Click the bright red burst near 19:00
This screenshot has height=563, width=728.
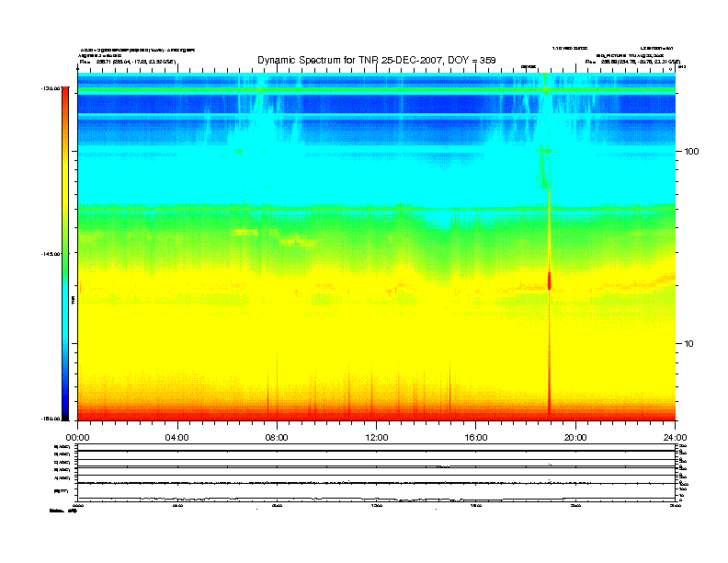pyautogui.click(x=550, y=281)
